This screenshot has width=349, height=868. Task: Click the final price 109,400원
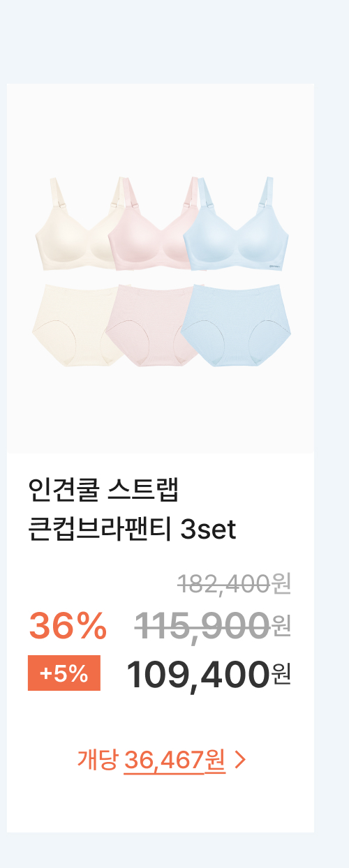coord(209,673)
